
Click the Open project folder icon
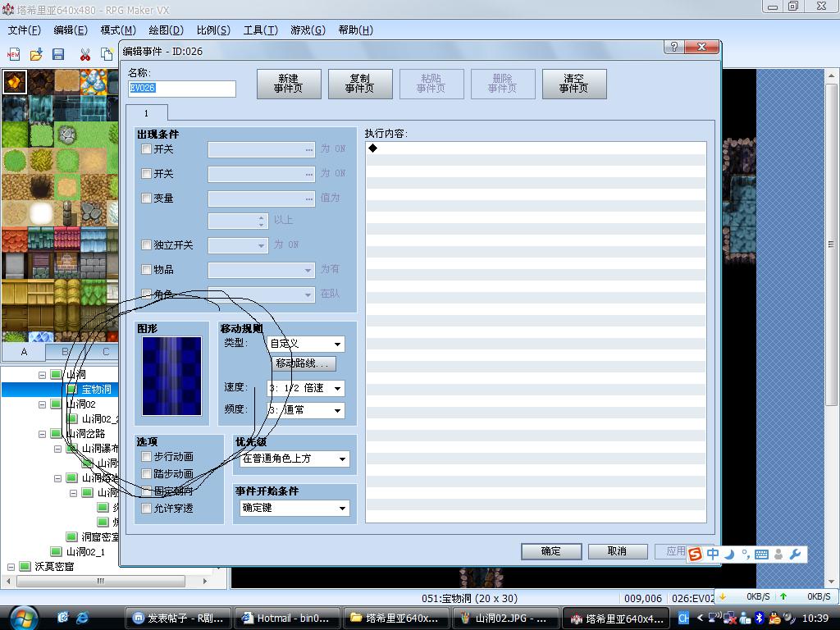pos(36,54)
